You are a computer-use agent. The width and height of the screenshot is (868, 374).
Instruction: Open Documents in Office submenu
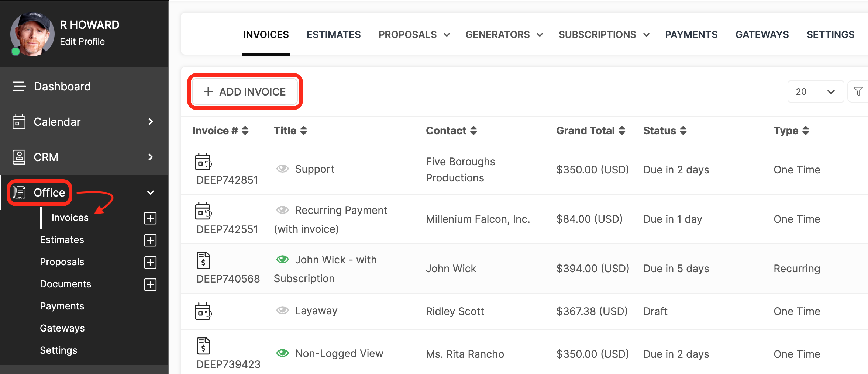tap(65, 284)
